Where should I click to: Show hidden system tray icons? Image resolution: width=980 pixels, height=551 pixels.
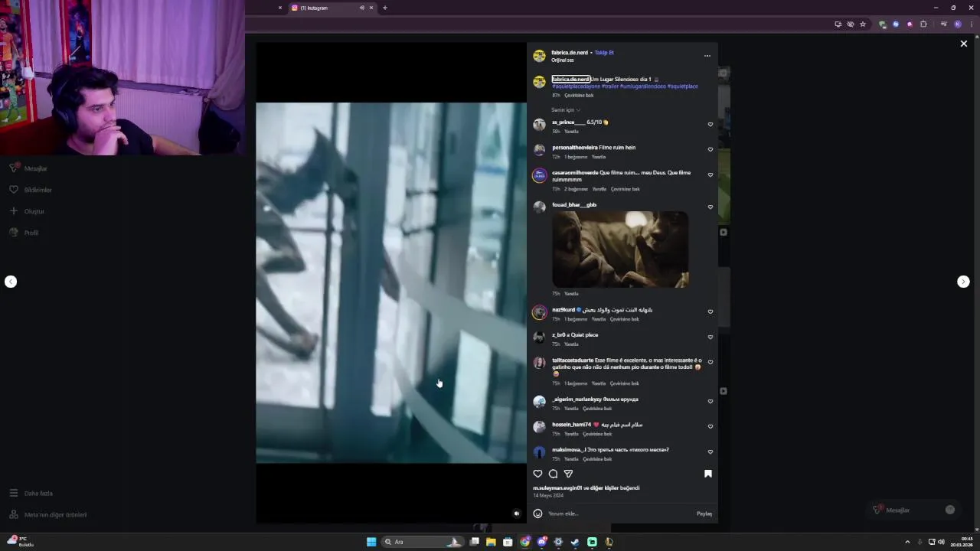tap(907, 542)
